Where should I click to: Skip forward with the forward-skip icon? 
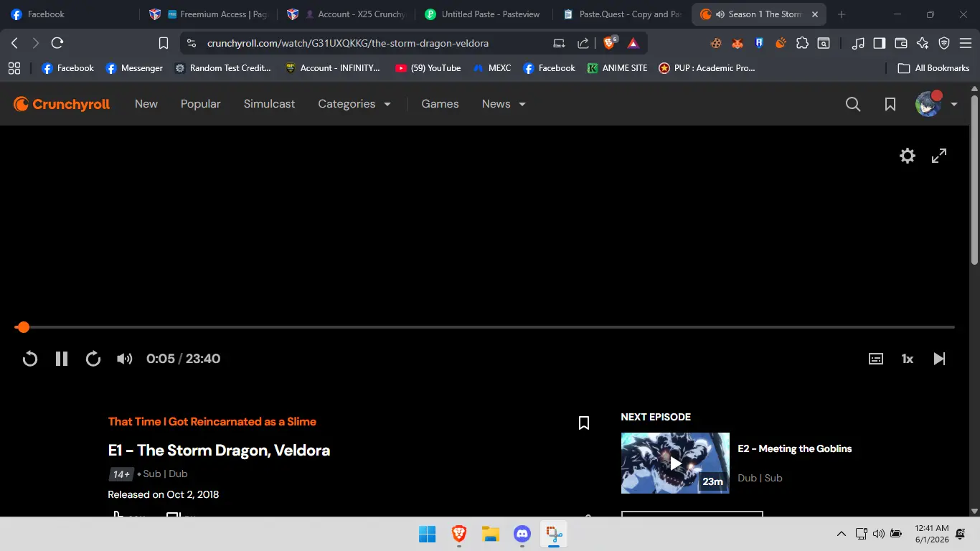point(93,359)
